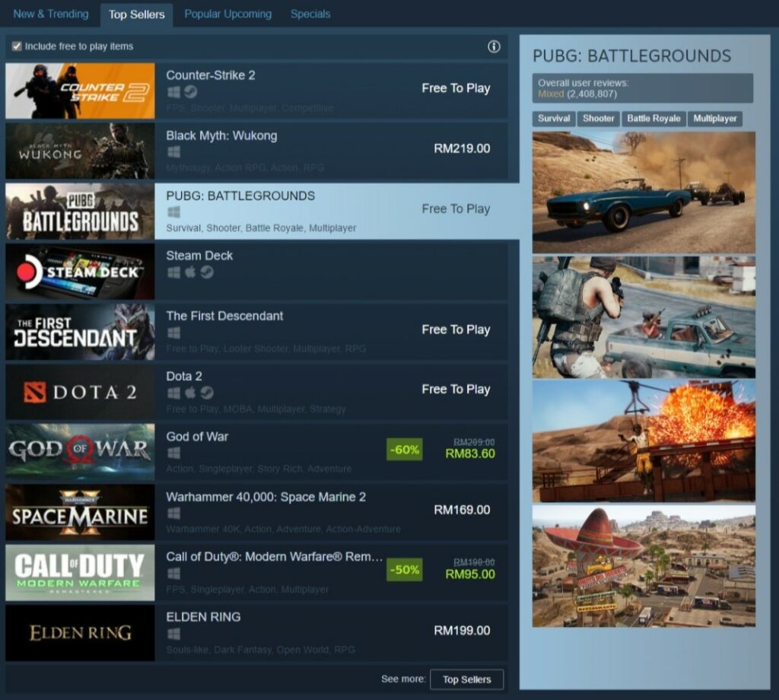The image size is (779, 700).
Task: Open the Popular Upcoming tab
Action: pyautogui.click(x=227, y=14)
